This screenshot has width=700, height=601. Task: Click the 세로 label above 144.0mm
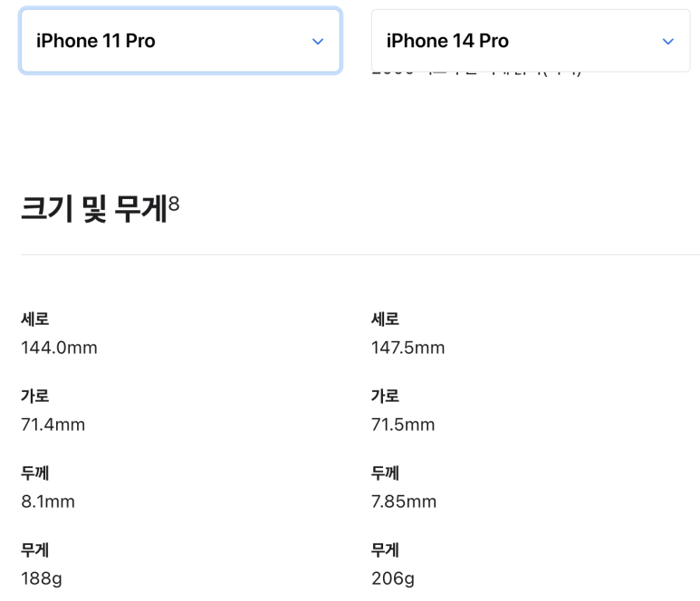(34, 319)
